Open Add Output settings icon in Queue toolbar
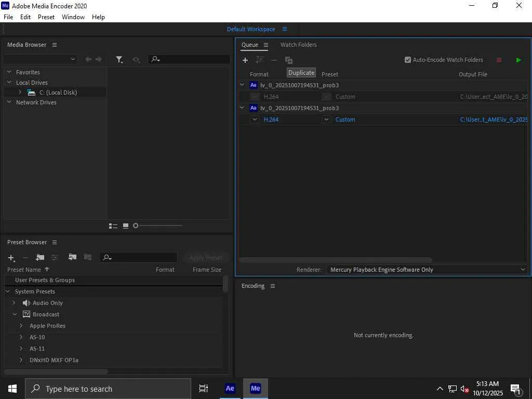Viewport: 532px width, 399px height. 260,60
